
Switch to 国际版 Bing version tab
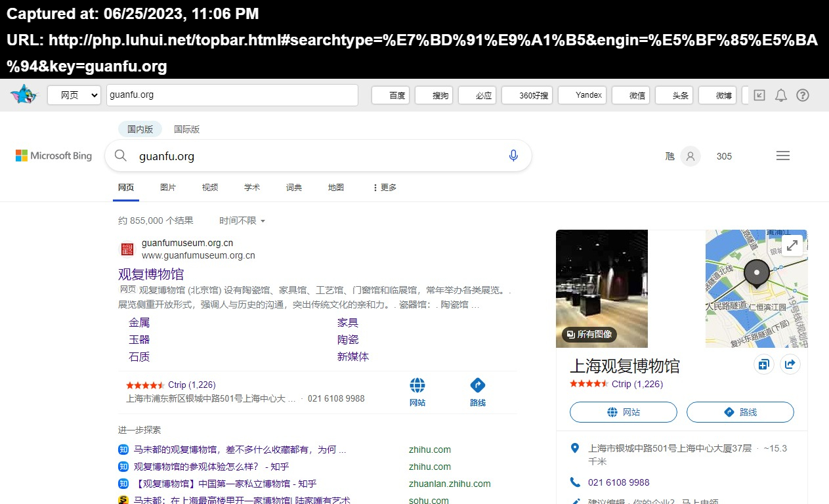coord(186,129)
